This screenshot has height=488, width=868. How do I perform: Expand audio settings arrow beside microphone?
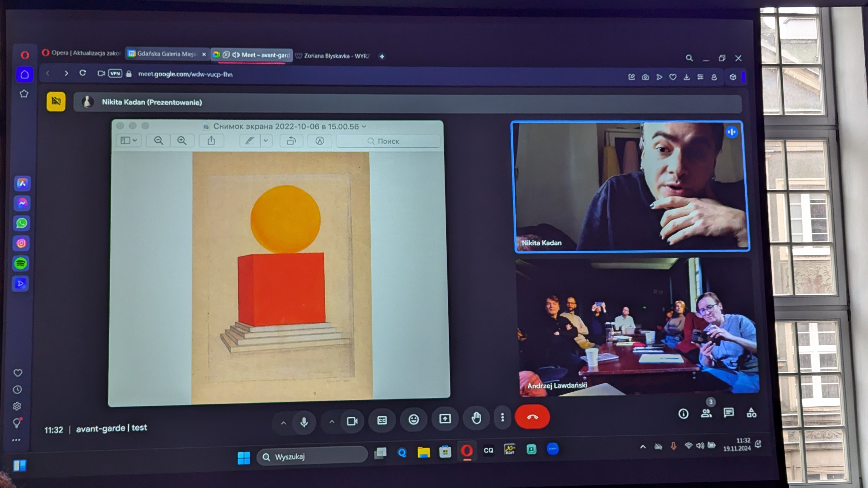tap(283, 423)
